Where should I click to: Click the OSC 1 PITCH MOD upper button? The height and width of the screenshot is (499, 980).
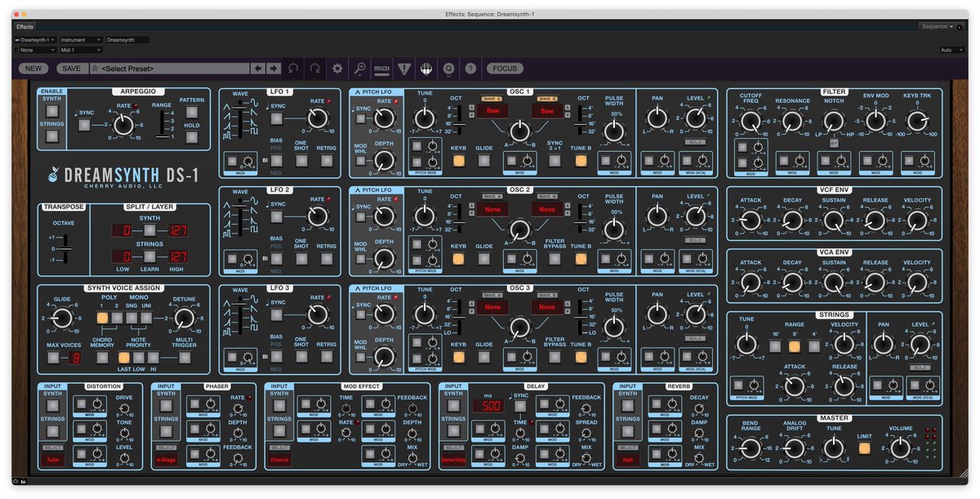pos(418,145)
